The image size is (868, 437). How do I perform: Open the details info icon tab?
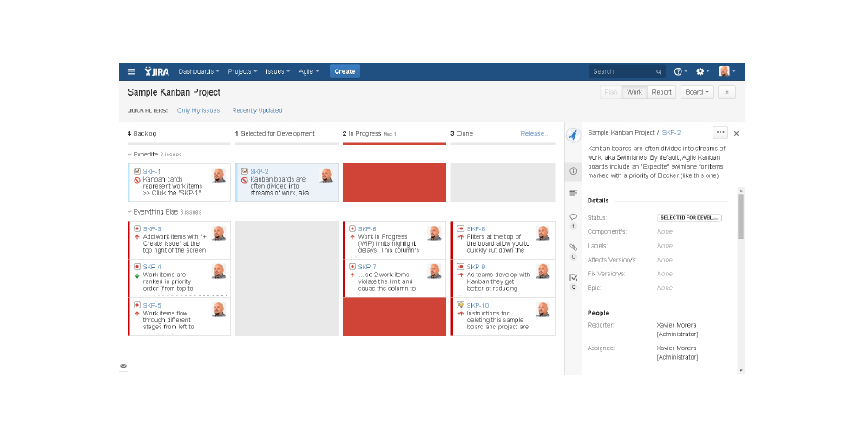coord(574,171)
